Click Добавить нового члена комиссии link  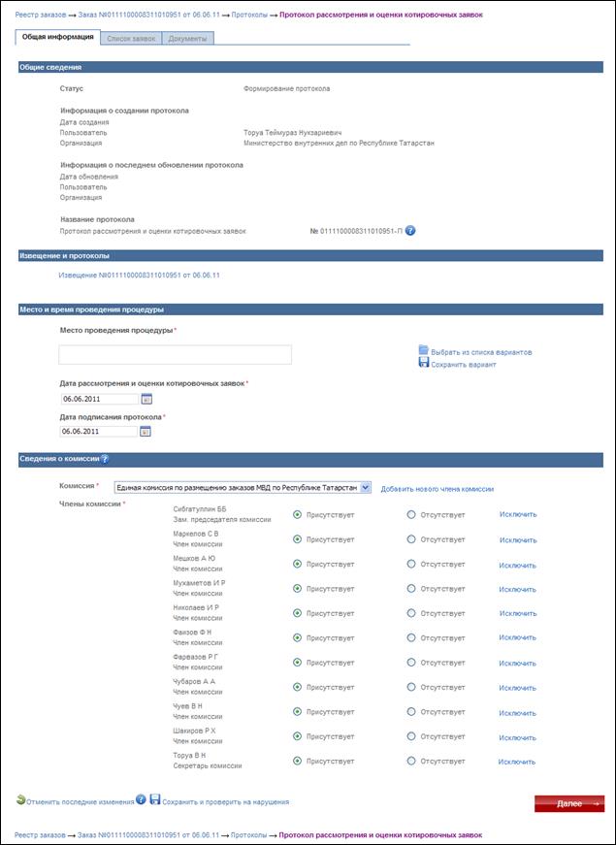[438, 489]
